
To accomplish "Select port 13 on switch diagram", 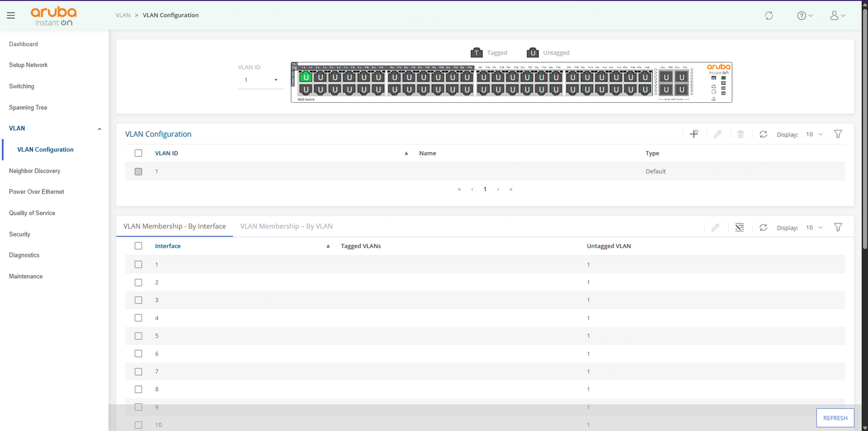I will [x=394, y=77].
